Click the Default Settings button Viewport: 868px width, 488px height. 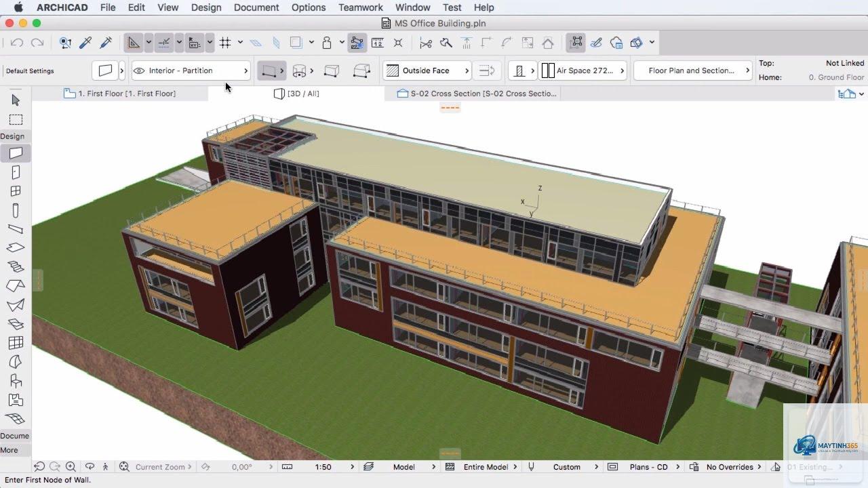pos(30,70)
